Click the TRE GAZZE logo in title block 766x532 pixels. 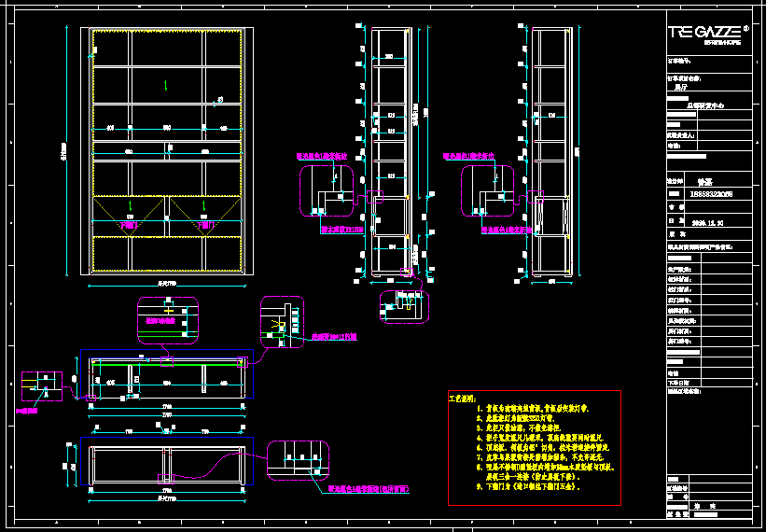[708, 34]
